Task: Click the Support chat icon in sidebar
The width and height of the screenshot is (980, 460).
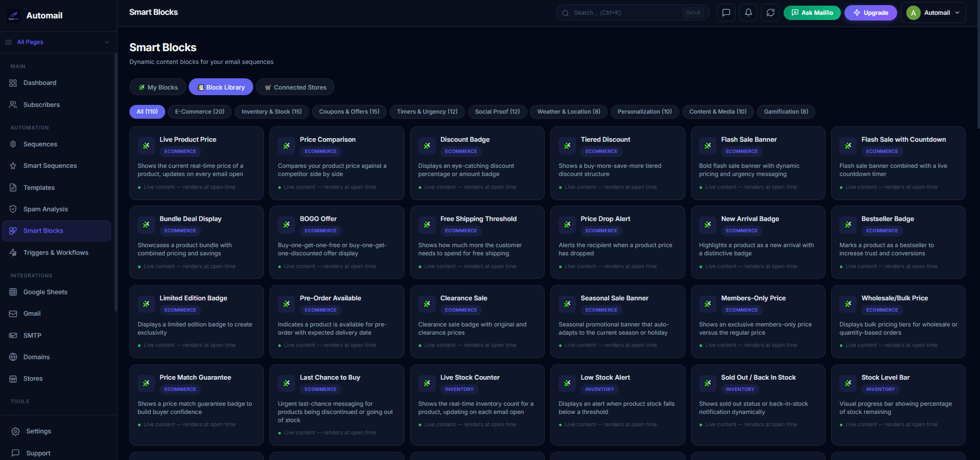Action: click(x=16, y=453)
